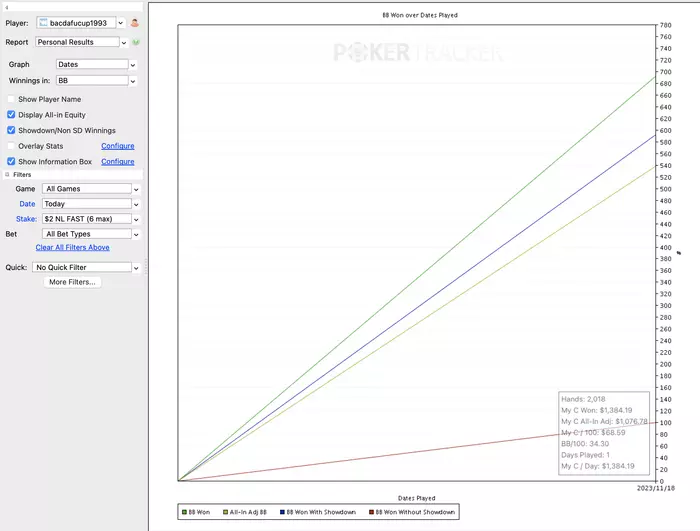Click the collapse arrow at top of sidebar
The height and width of the screenshot is (531, 700).
pyautogui.click(x=7, y=8)
